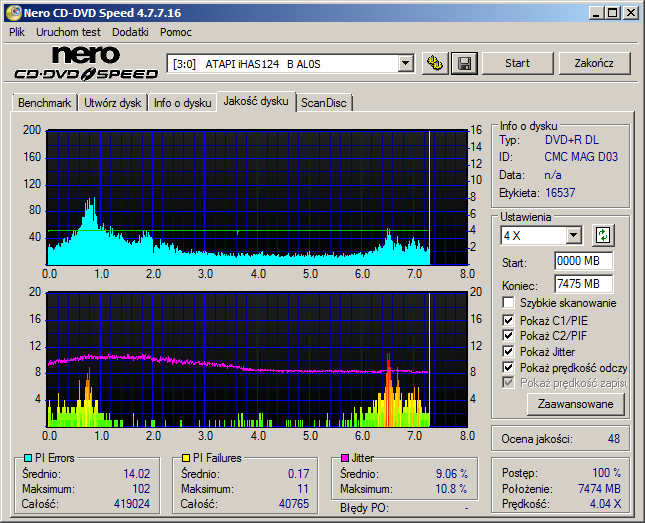This screenshot has height=523, width=645.
Task: Save results with the floppy disk icon
Action: (x=464, y=63)
